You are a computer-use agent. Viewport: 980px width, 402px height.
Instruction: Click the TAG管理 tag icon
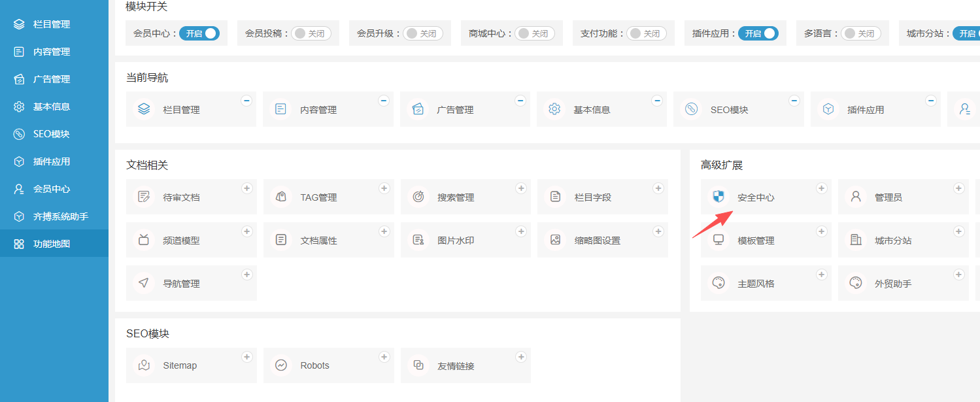(x=281, y=197)
